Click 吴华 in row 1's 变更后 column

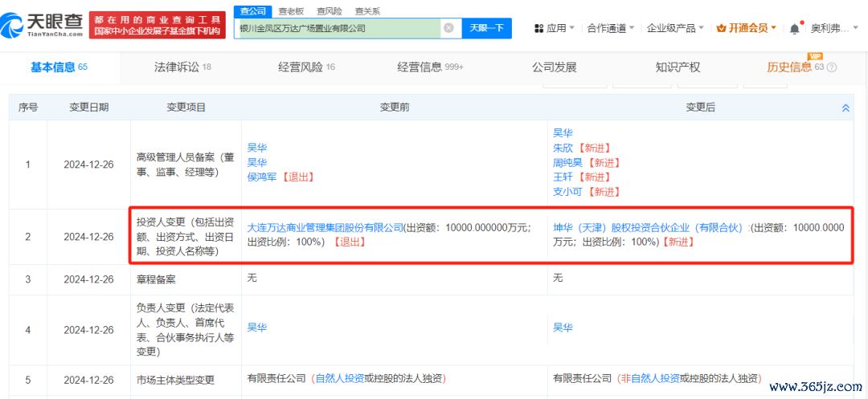coord(563,132)
